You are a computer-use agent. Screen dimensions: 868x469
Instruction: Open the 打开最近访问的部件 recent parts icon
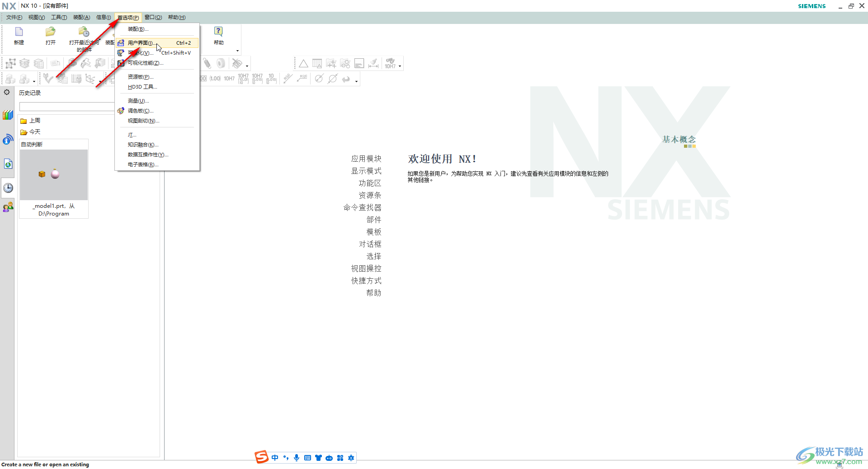click(x=84, y=32)
